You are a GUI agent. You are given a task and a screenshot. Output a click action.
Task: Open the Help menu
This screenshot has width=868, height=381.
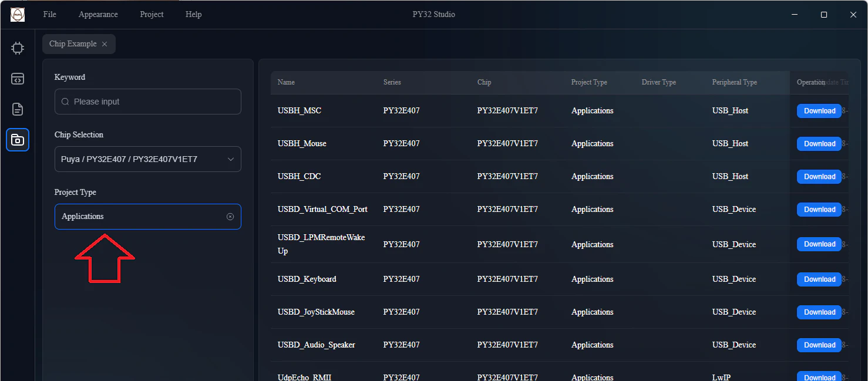click(x=194, y=15)
